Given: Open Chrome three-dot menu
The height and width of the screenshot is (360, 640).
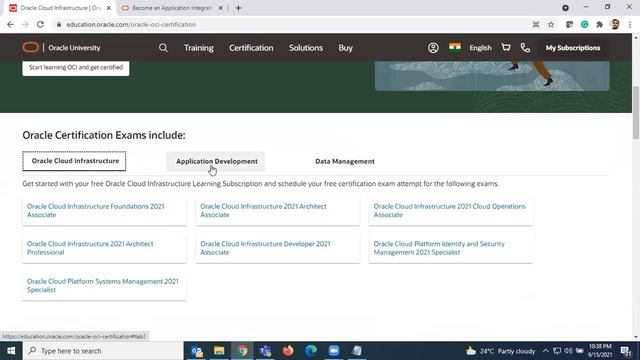Looking at the screenshot, I should click(x=630, y=24).
